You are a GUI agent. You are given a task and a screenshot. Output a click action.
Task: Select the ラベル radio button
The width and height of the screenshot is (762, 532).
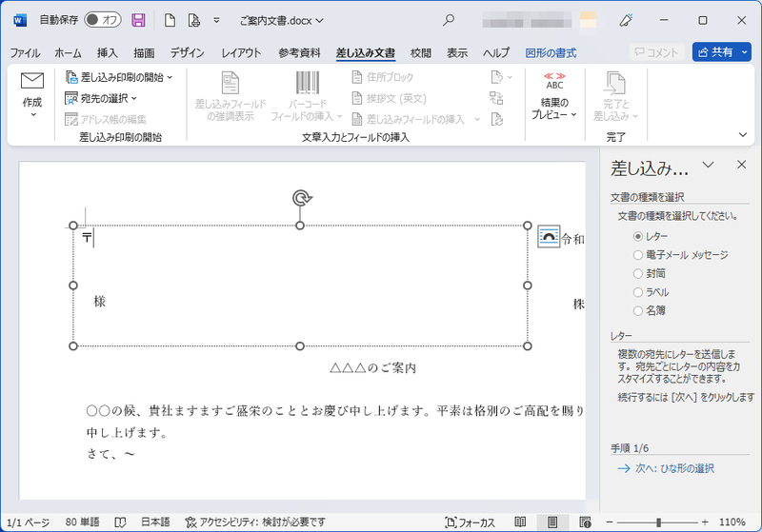(638, 292)
